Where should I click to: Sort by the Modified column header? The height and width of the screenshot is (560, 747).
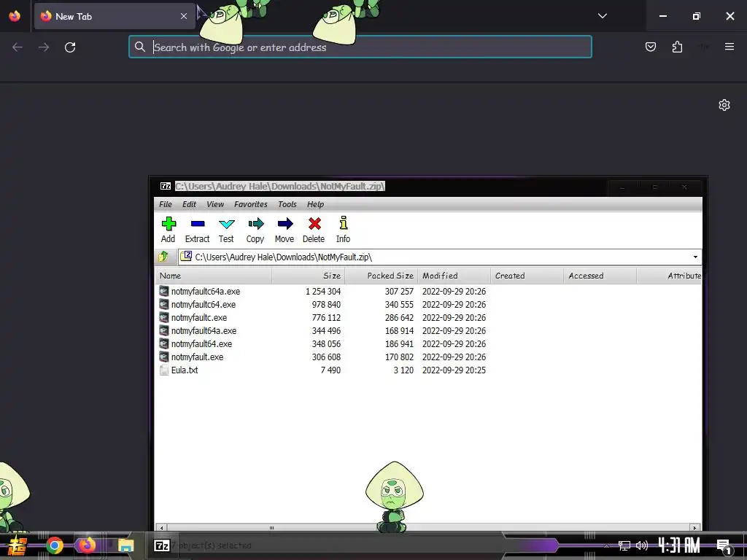coord(454,276)
